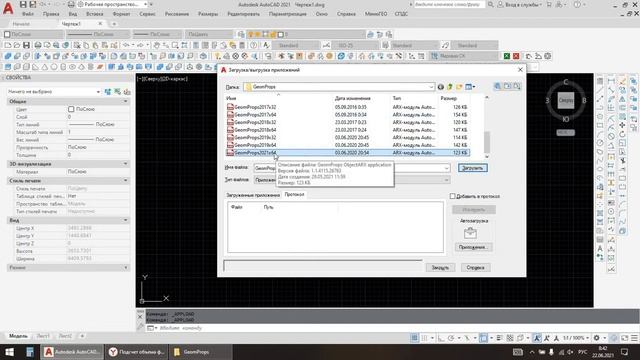Open the Windows Start menu
640x360 pixels.
(x=9, y=352)
